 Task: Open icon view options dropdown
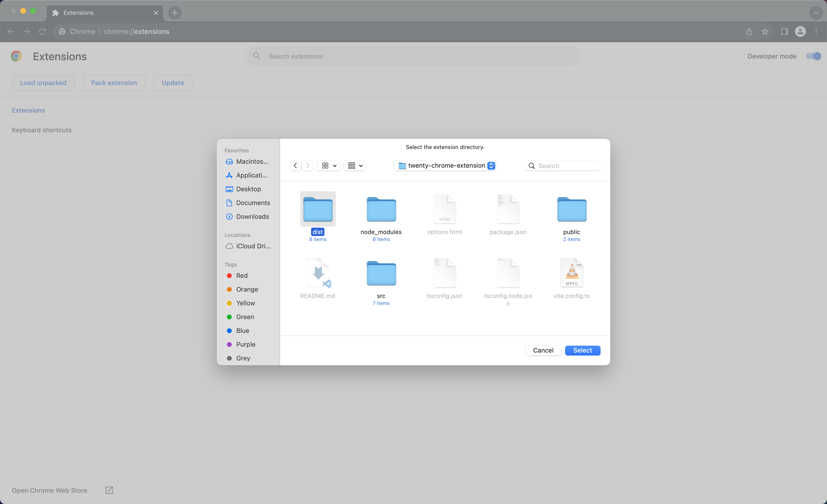pyautogui.click(x=329, y=166)
